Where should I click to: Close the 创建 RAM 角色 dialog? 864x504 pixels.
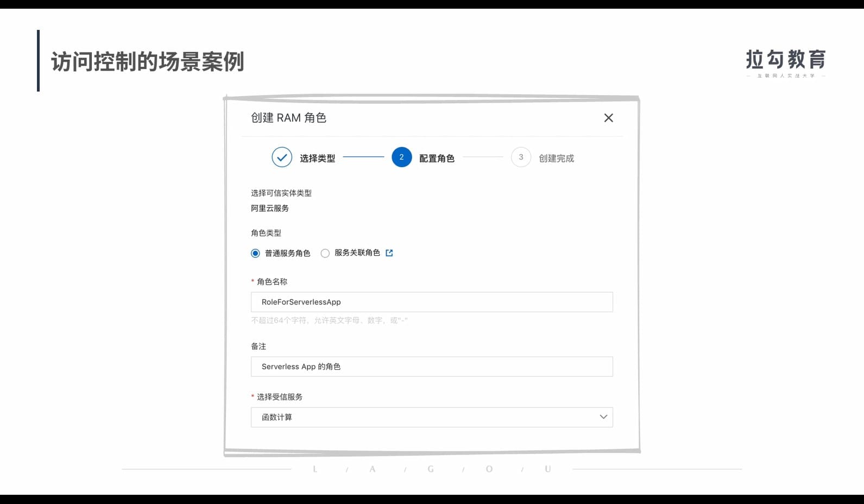[608, 118]
